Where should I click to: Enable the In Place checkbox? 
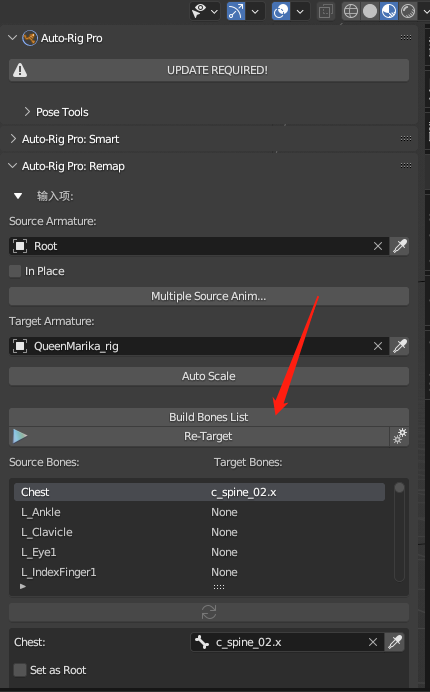(x=15, y=271)
